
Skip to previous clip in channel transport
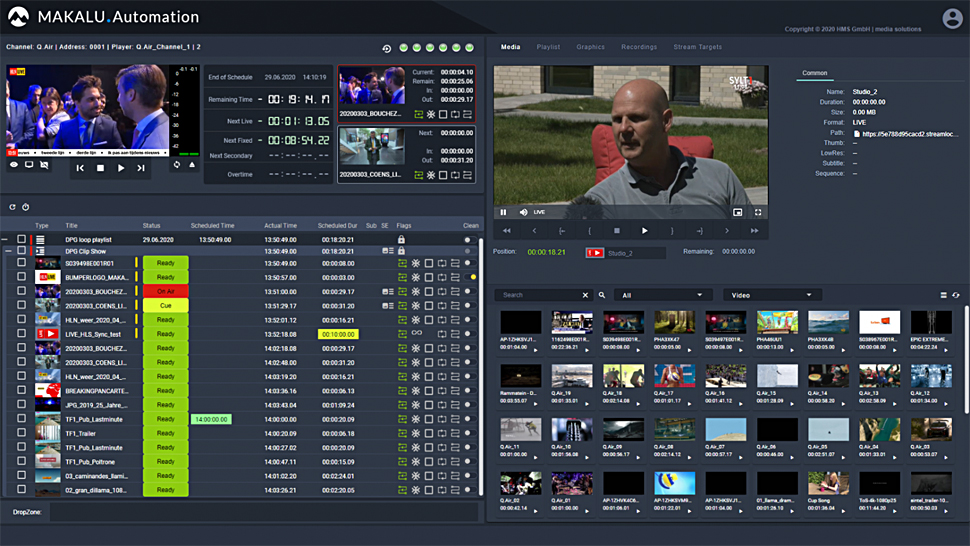pos(80,168)
